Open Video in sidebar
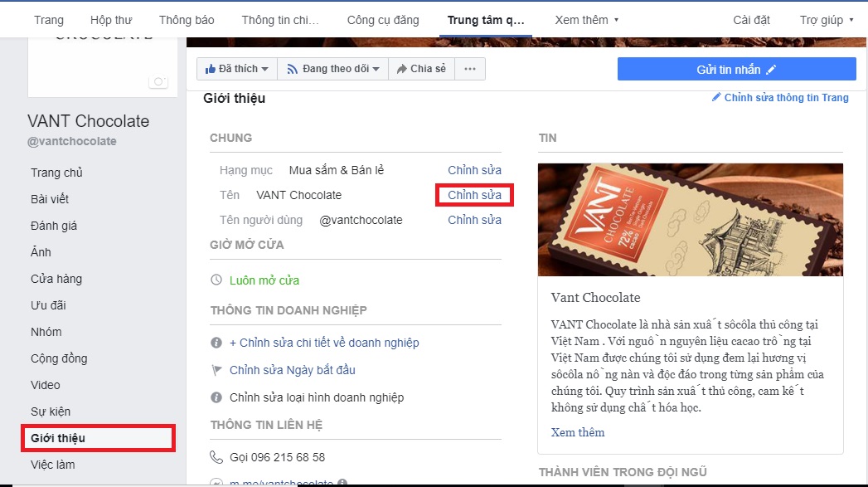Screen dimensions: 868x487 point(46,385)
